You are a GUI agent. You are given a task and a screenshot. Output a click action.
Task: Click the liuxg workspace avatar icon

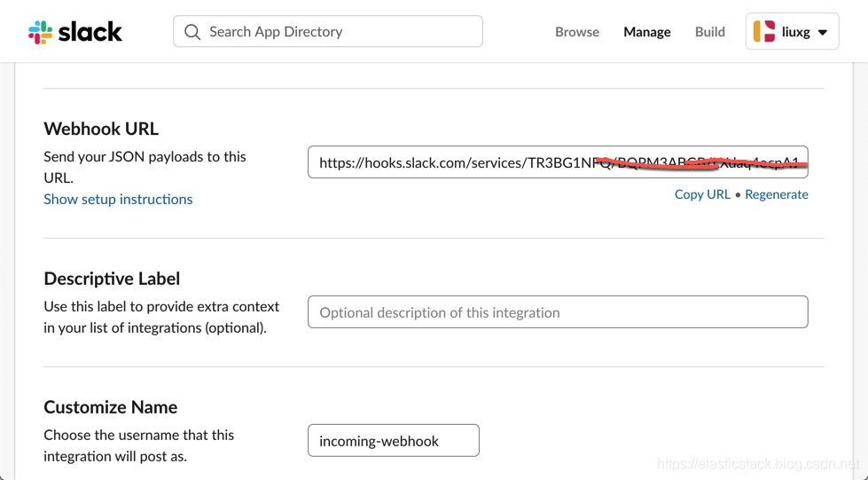[x=764, y=32]
